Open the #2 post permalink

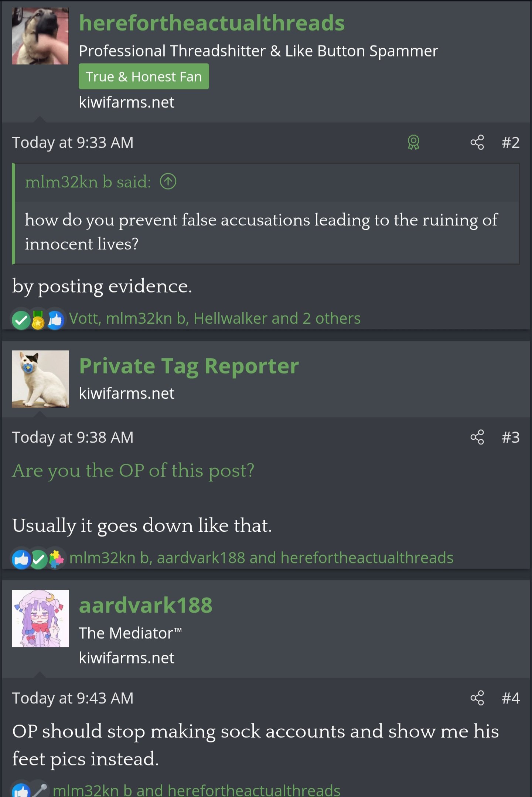point(511,142)
